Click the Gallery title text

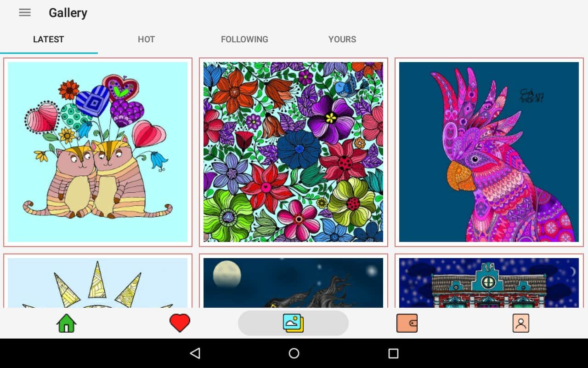point(68,13)
